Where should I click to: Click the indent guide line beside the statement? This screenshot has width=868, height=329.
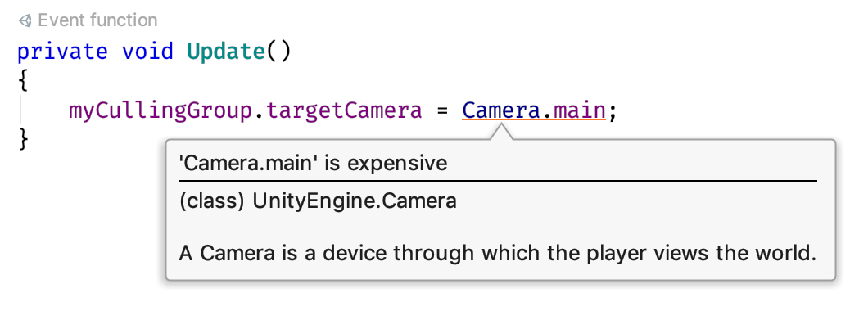tap(21, 110)
